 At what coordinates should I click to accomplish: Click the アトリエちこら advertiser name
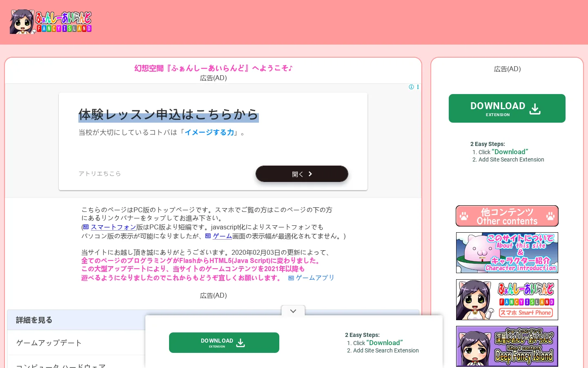pyautogui.click(x=100, y=174)
